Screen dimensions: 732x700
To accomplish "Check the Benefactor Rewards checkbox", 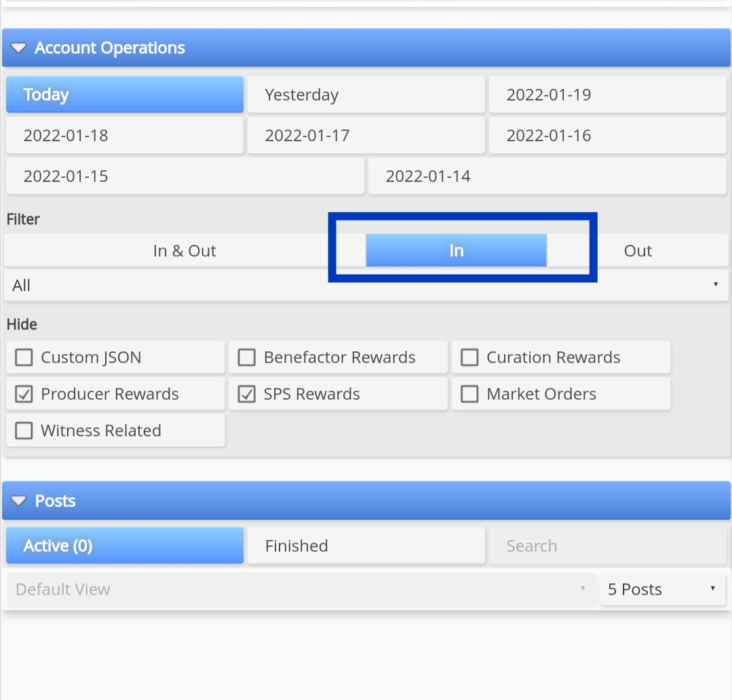I will [246, 357].
